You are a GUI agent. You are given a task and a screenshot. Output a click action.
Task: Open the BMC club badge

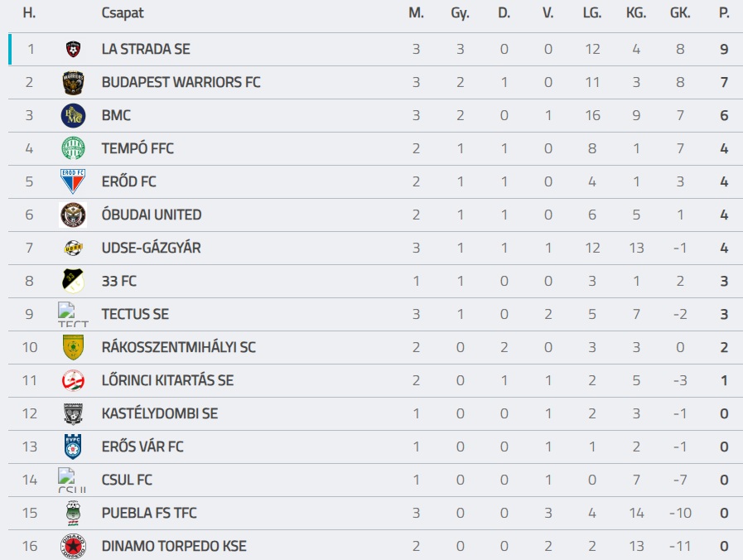pyautogui.click(x=73, y=116)
